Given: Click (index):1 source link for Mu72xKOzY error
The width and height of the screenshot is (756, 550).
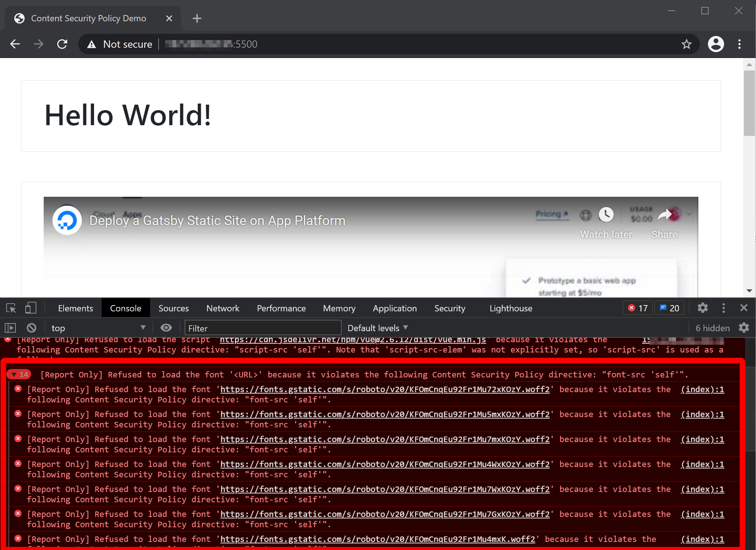Looking at the screenshot, I should click(702, 389).
